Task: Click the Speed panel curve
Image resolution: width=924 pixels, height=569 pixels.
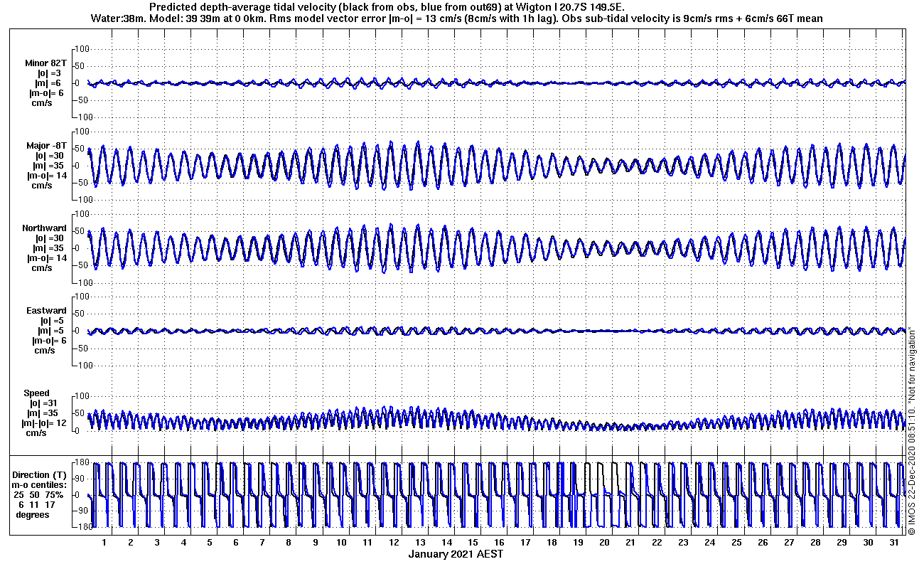Action: click(497, 418)
